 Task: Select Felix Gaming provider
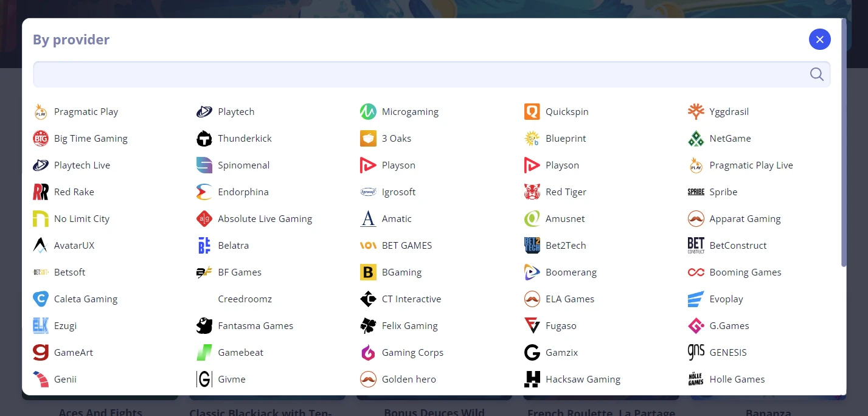(x=399, y=326)
